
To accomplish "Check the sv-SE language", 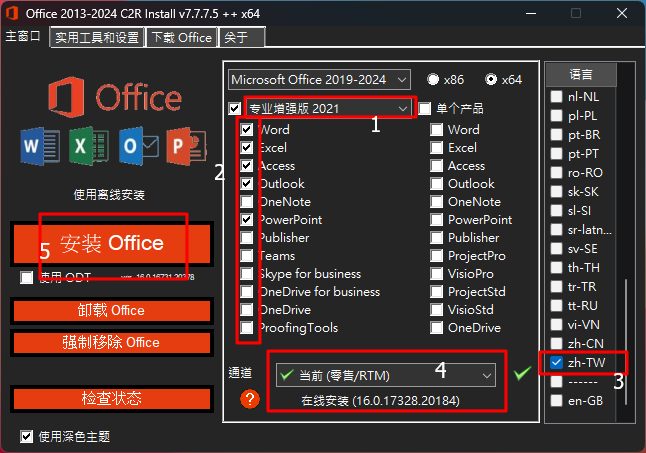I will [x=557, y=249].
